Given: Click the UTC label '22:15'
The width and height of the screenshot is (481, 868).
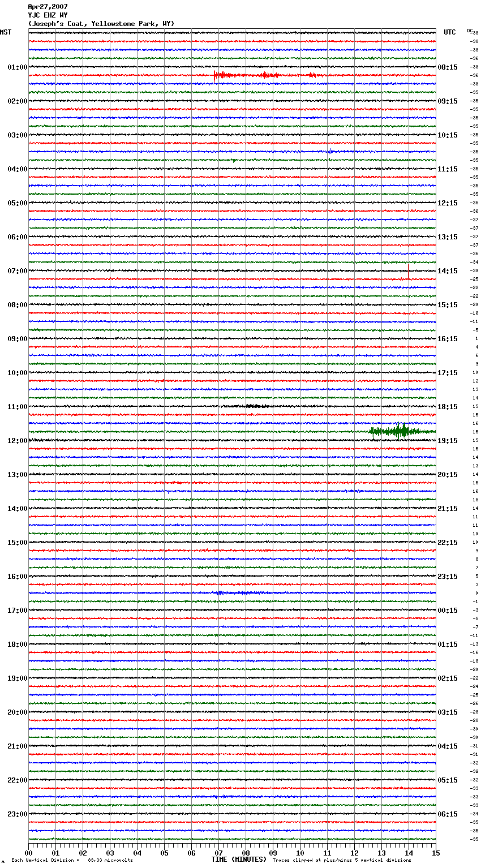Looking at the screenshot, I should (448, 543).
